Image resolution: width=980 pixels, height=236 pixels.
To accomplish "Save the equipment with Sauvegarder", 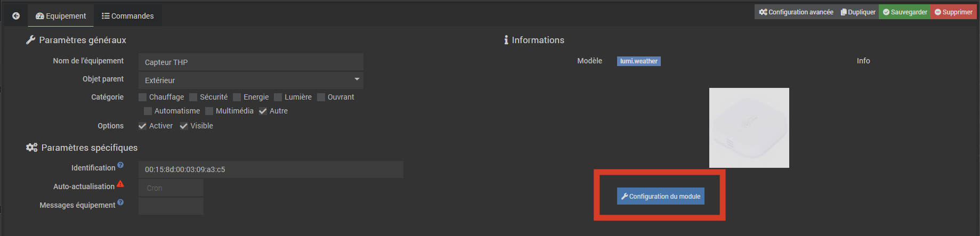I will coord(905,12).
